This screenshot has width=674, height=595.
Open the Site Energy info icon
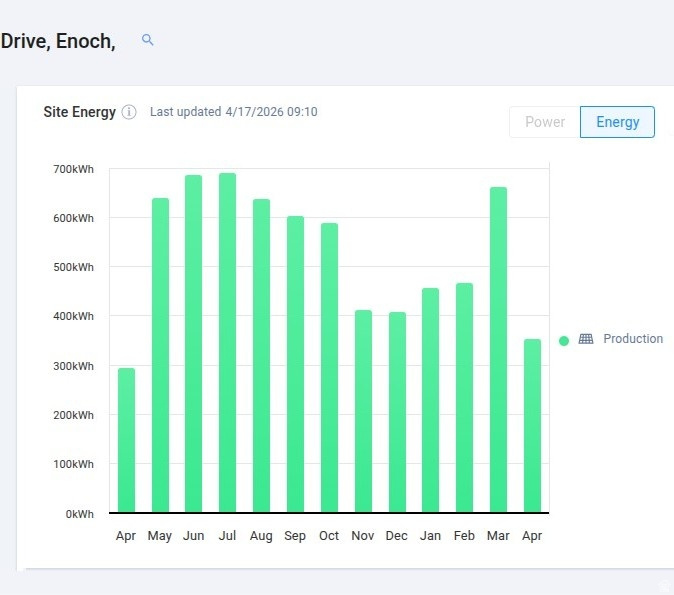[x=129, y=112]
